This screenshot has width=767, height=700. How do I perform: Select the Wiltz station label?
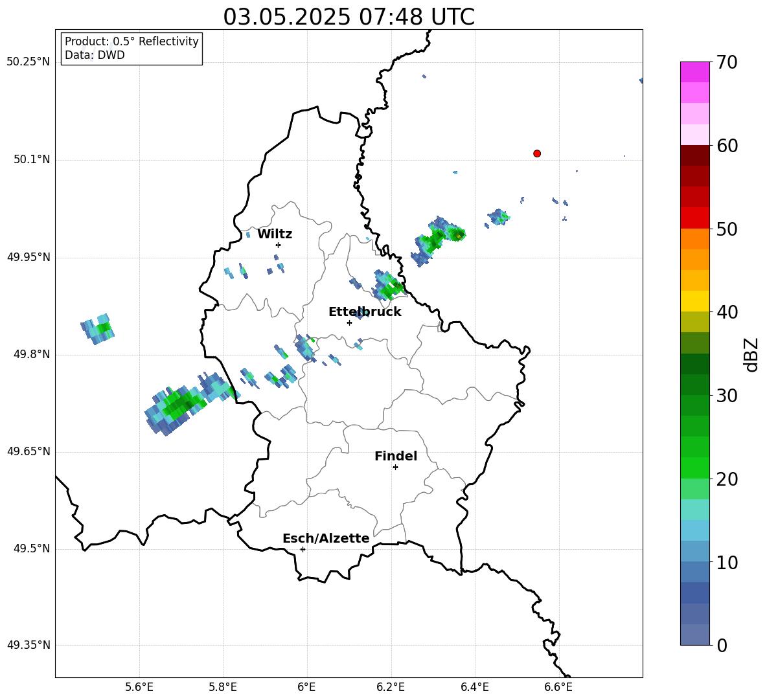tap(275, 234)
